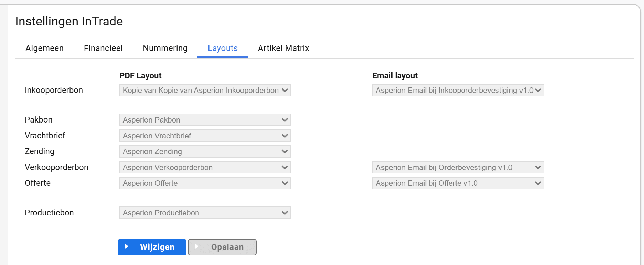Open the Artikel Matrix tab
The width and height of the screenshot is (644, 265).
point(283,48)
